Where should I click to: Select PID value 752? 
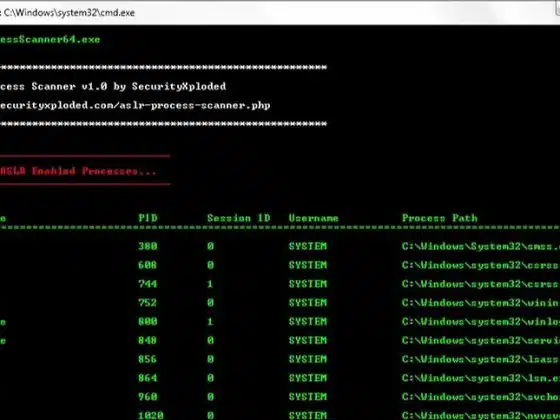pos(148,303)
